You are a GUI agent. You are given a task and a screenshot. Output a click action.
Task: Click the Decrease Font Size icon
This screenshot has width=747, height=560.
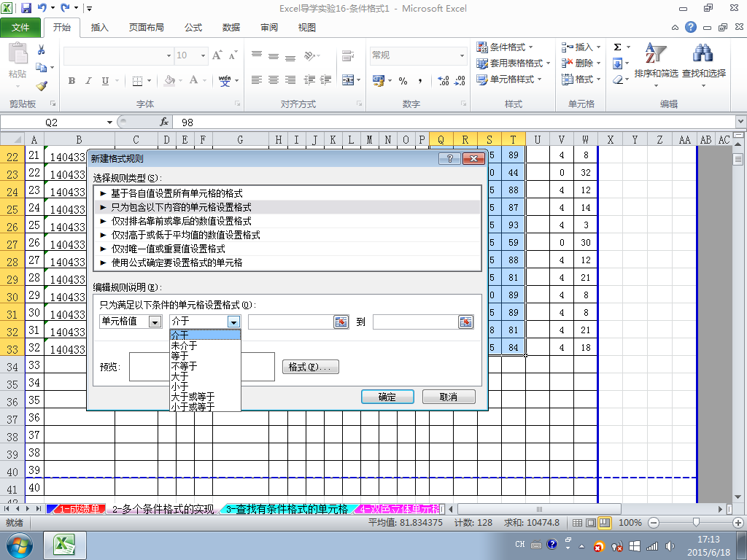pyautogui.click(x=233, y=55)
